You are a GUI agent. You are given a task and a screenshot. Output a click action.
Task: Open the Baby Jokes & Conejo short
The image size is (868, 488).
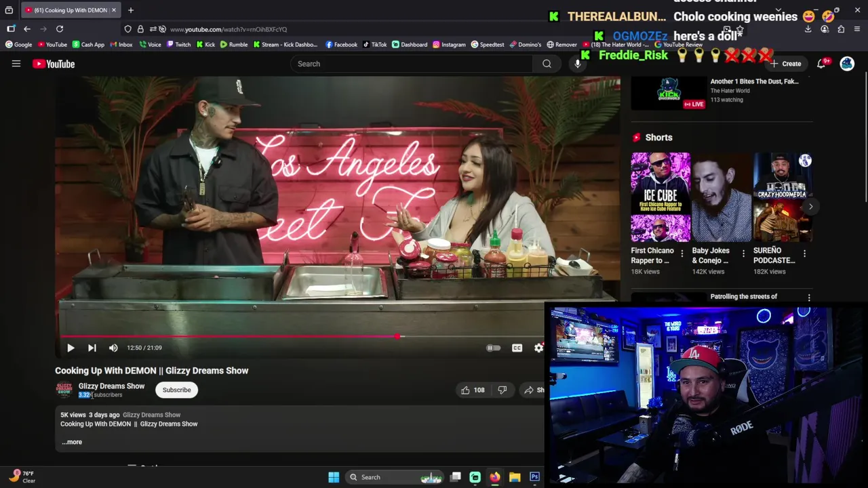[x=722, y=197]
